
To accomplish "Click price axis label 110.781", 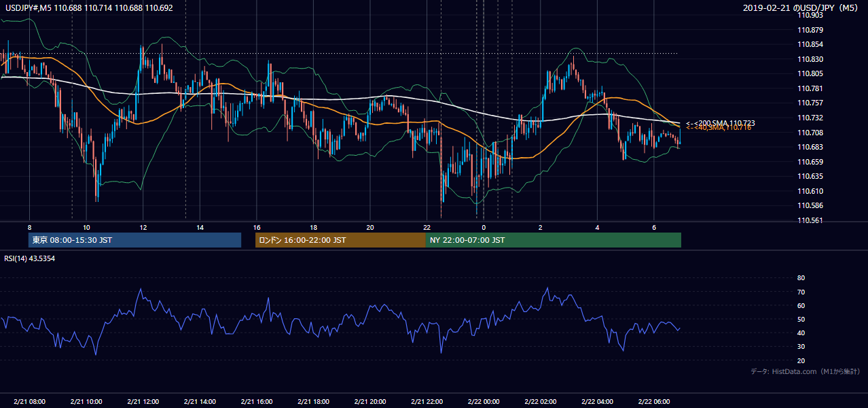I will [x=810, y=88].
